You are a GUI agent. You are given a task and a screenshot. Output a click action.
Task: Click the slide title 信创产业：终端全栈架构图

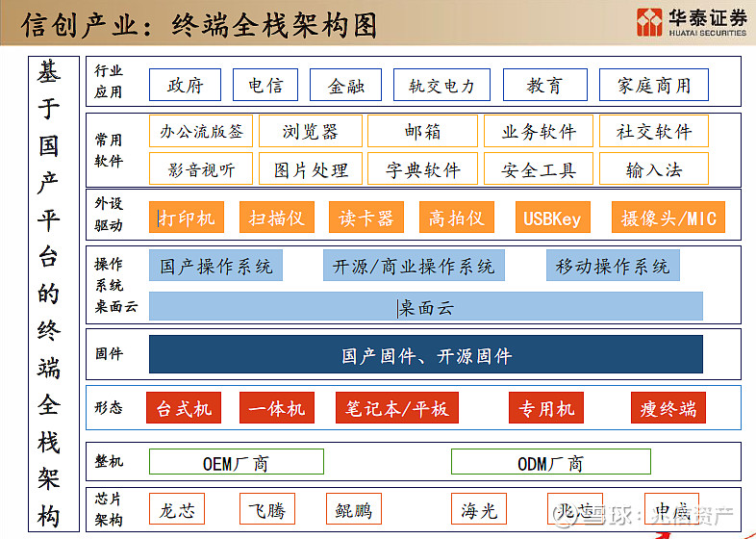(x=199, y=25)
